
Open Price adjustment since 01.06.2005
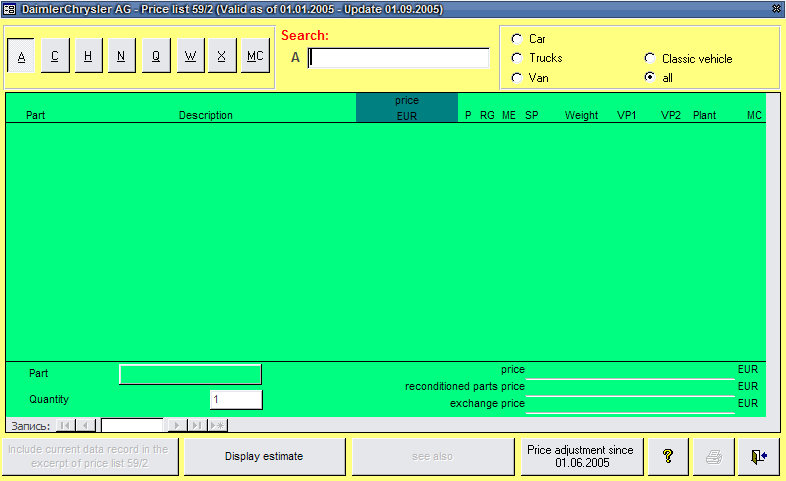pos(581,456)
